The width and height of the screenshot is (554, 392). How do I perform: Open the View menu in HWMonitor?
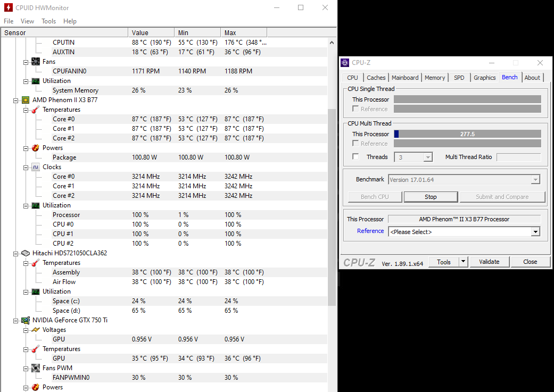pos(27,21)
